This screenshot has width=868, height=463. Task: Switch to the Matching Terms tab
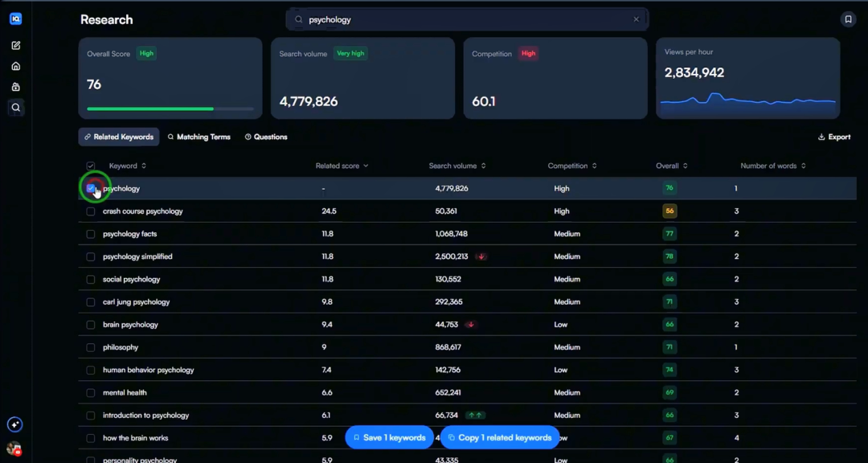tap(199, 137)
